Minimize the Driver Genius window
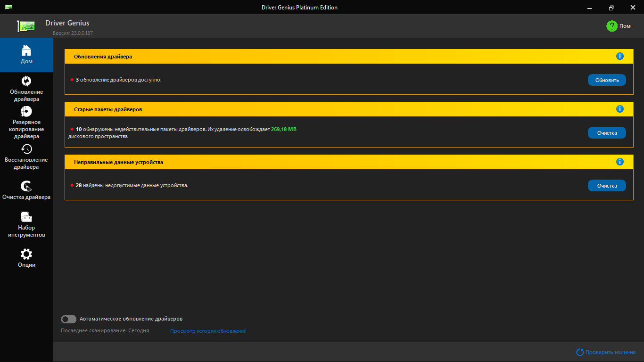This screenshot has width=644, height=362. click(x=590, y=7)
